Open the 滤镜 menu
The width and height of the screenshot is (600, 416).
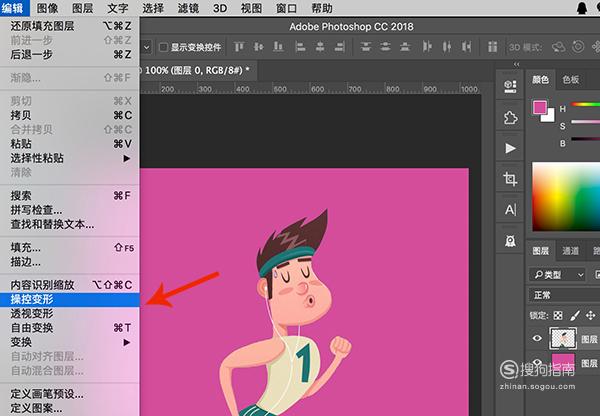[x=188, y=8]
